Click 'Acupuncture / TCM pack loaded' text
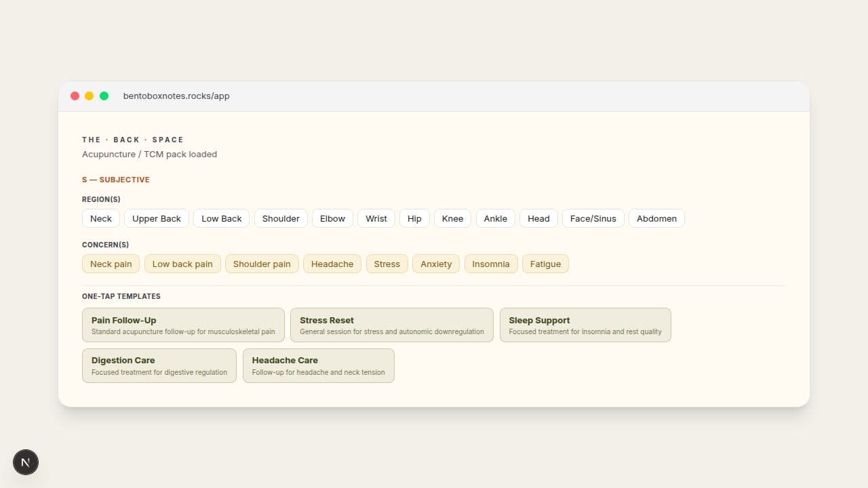This screenshot has height=488, width=868. [150, 155]
